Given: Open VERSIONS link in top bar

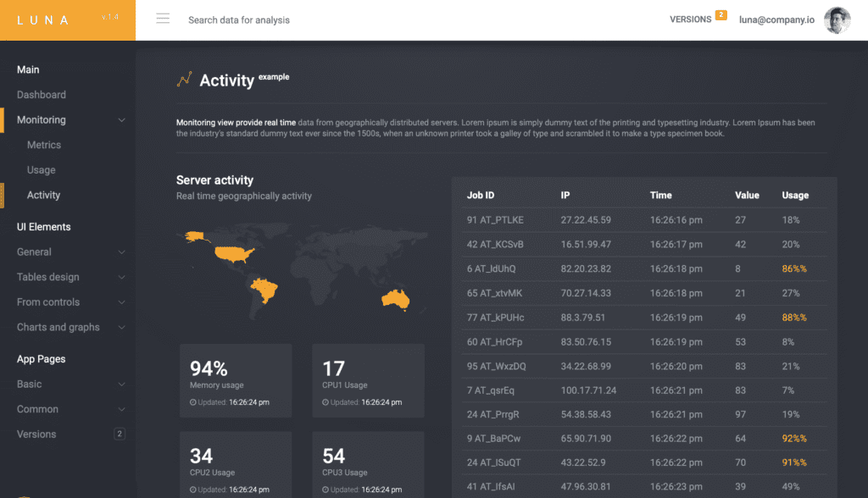Looking at the screenshot, I should pos(690,19).
